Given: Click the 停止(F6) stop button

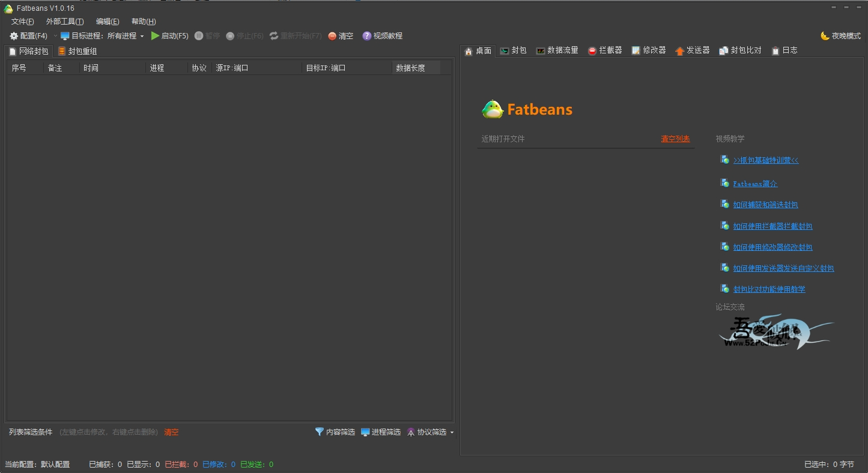Looking at the screenshot, I should point(244,36).
